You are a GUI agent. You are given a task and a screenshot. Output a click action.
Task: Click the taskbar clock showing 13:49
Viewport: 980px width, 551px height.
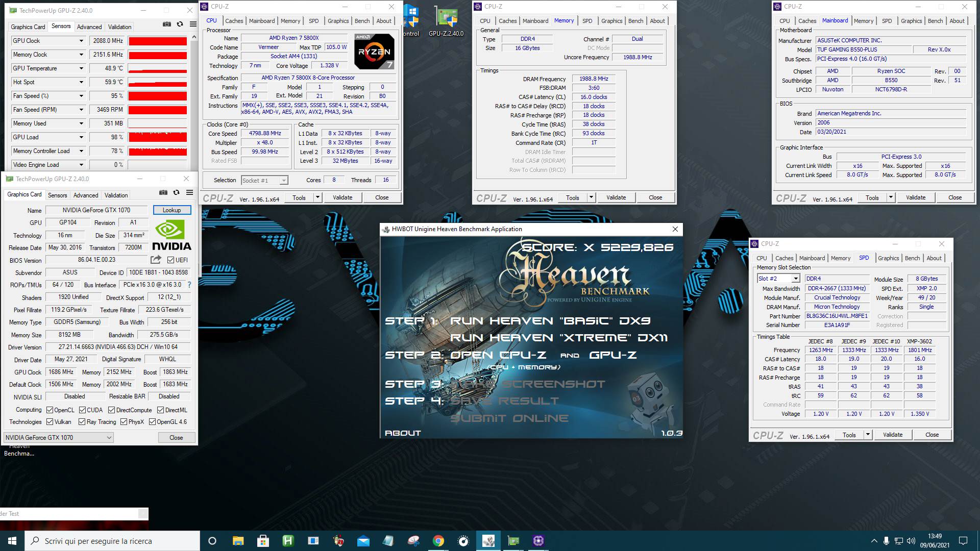[935, 541]
